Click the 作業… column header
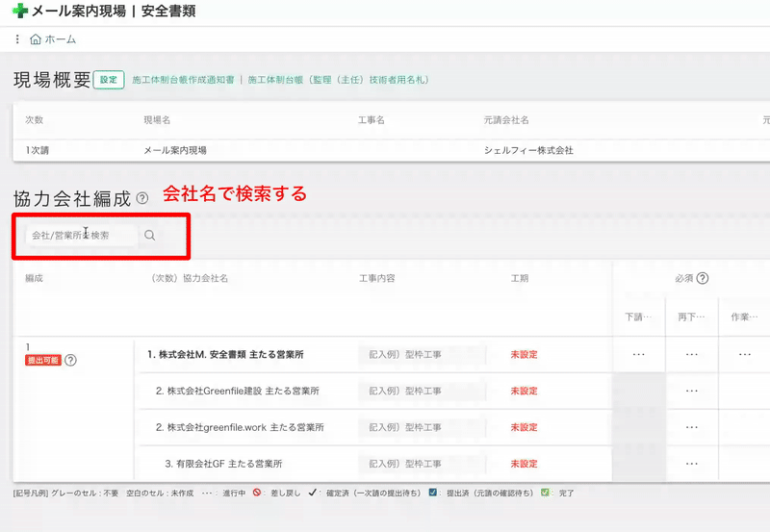Image resolution: width=770 pixels, height=532 pixels. [x=744, y=317]
